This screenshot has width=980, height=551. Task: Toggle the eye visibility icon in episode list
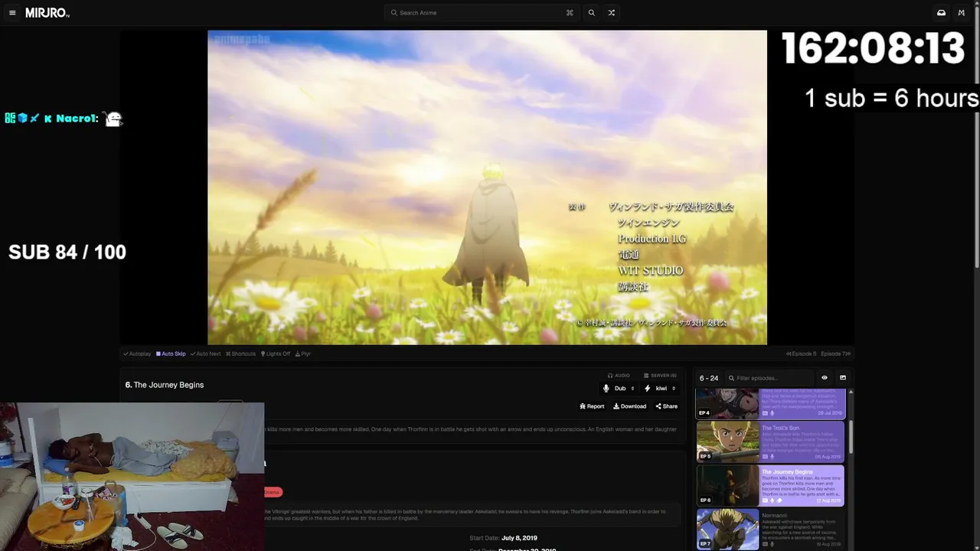(825, 378)
